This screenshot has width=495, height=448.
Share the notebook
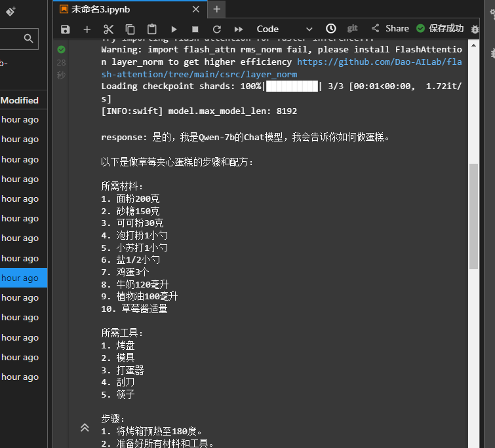(390, 28)
